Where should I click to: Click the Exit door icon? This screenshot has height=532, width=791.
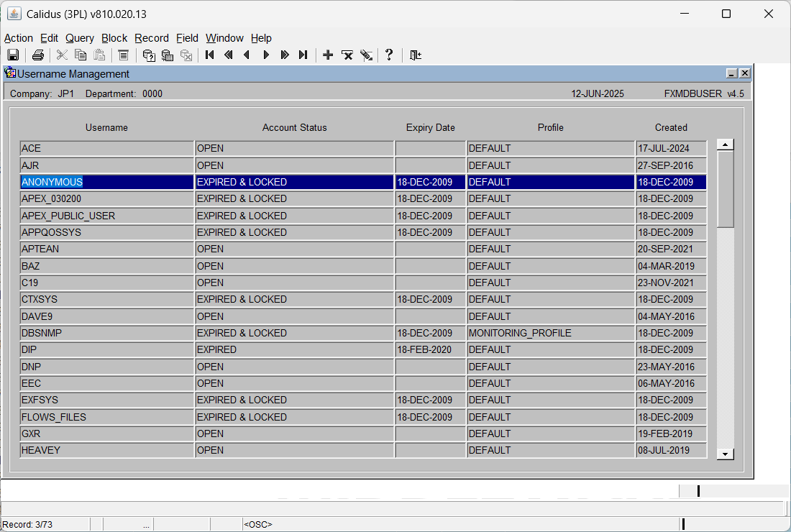(x=416, y=55)
